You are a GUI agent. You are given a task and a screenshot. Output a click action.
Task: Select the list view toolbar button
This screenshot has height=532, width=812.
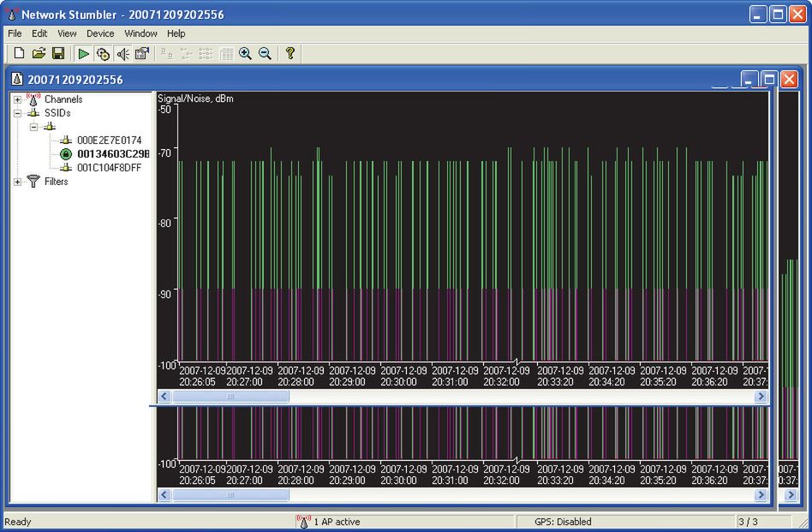pyautogui.click(x=206, y=53)
